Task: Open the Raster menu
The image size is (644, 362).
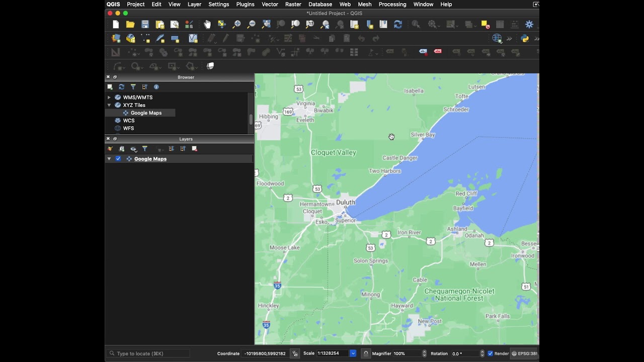Action: [x=293, y=4]
